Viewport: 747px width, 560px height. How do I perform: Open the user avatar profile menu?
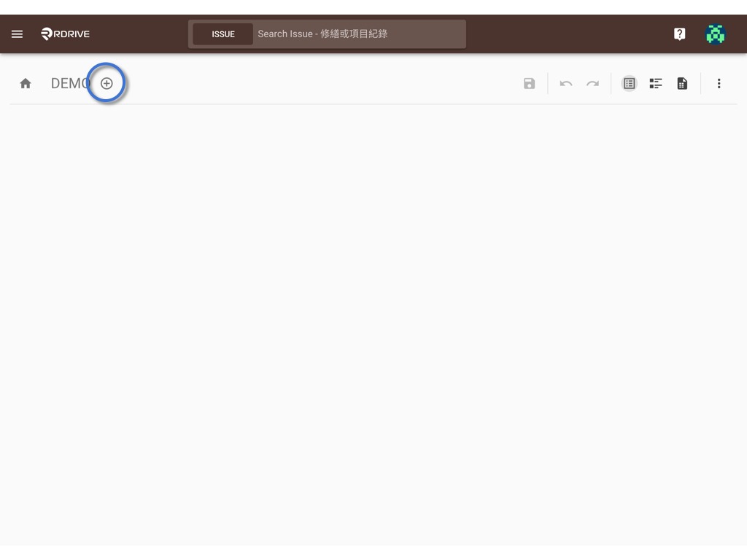[715, 34]
